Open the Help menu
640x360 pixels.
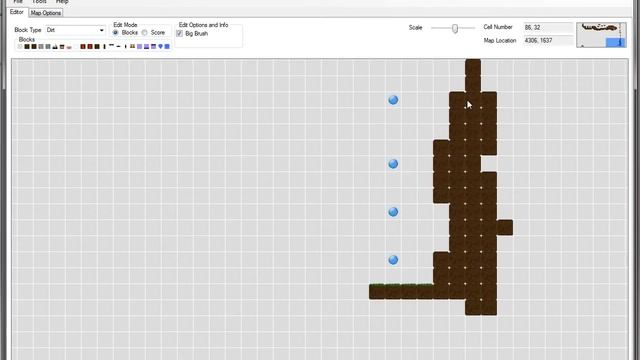pyautogui.click(x=62, y=2)
